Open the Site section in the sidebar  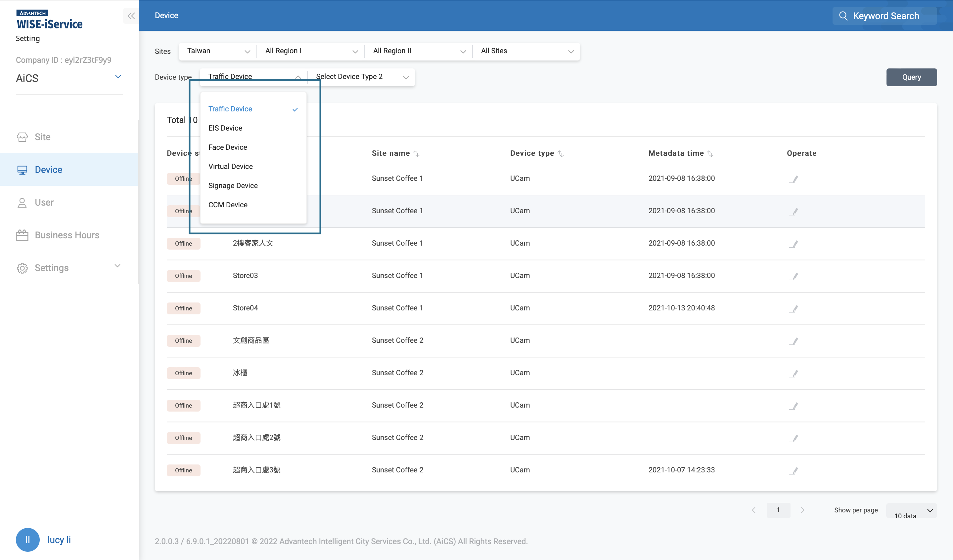coord(42,137)
